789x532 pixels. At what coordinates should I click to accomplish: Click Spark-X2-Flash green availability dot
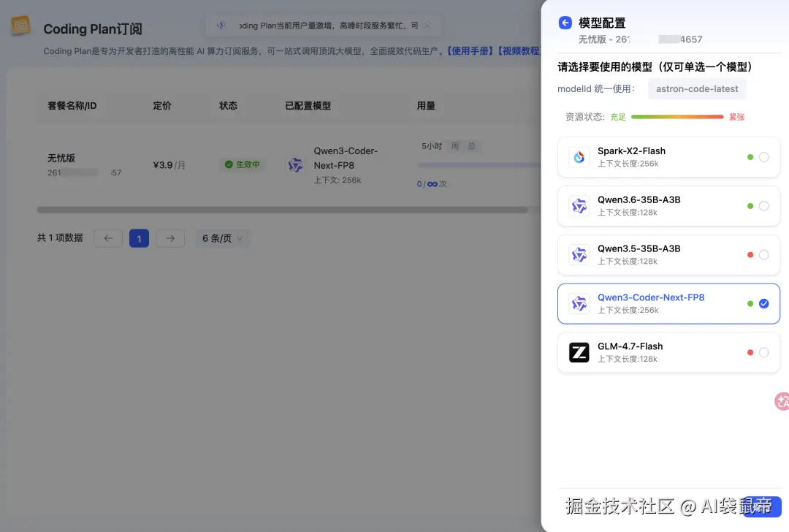pos(750,157)
